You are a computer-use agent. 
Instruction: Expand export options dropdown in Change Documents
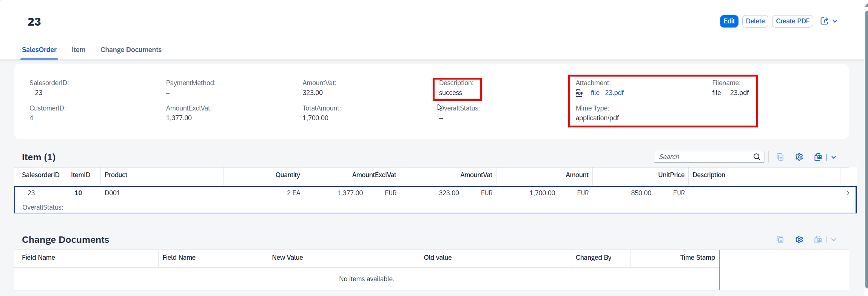[834, 239]
